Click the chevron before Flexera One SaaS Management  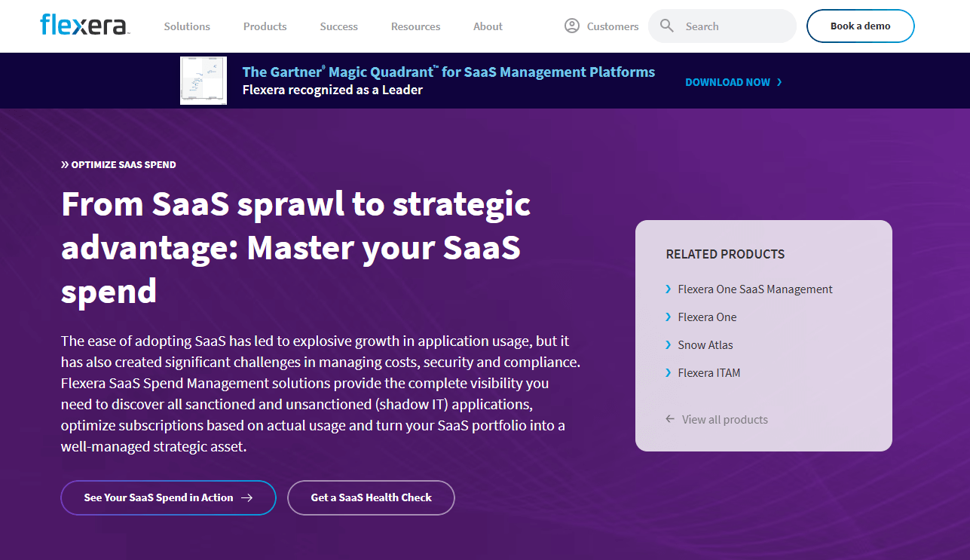pyautogui.click(x=668, y=289)
